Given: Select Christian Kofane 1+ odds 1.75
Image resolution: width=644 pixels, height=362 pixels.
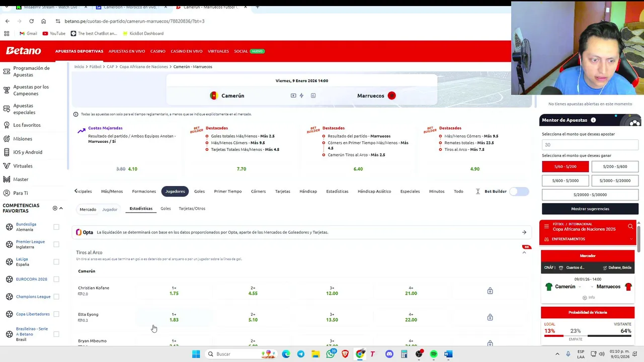Looking at the screenshot, I should tap(174, 291).
